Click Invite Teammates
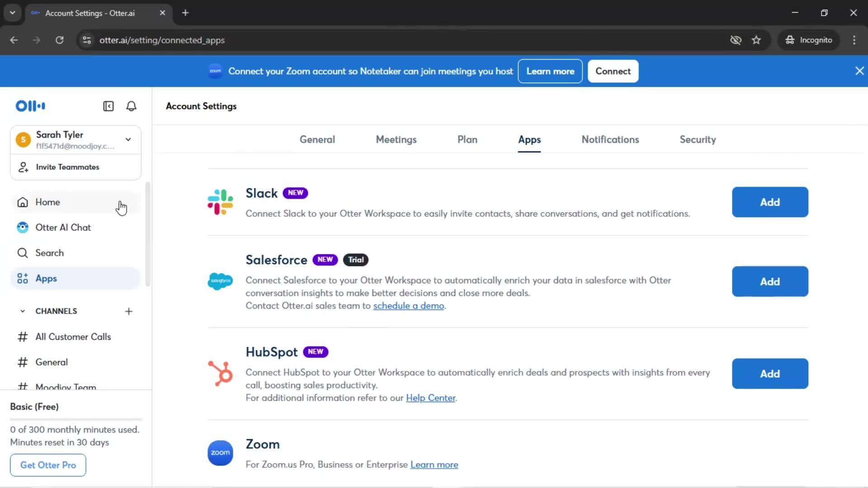The image size is (868, 488). pos(76,167)
